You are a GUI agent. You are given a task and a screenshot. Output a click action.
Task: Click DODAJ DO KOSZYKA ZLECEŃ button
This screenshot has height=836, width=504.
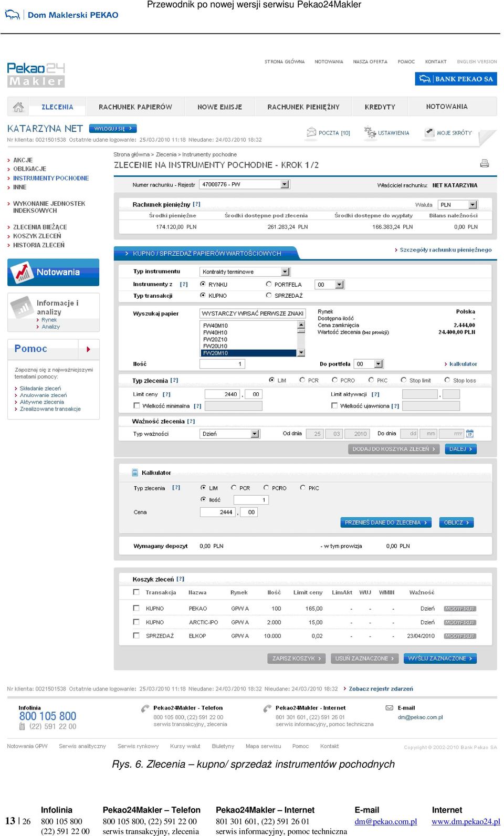[x=394, y=449]
